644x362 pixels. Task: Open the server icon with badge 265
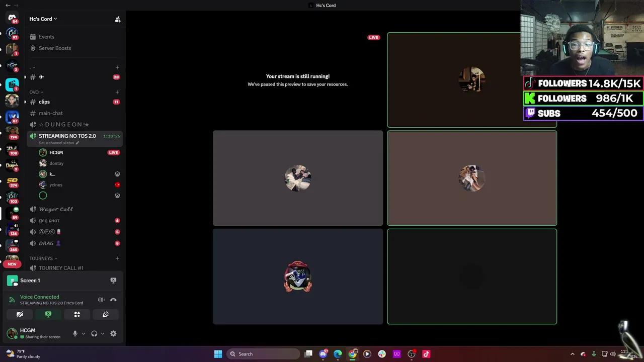12,246
